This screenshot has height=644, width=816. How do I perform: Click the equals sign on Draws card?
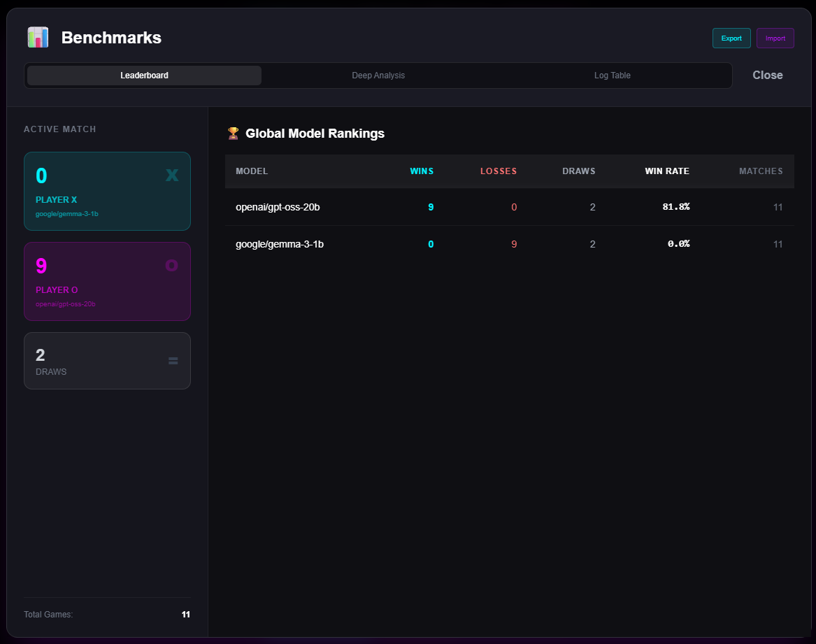point(173,361)
